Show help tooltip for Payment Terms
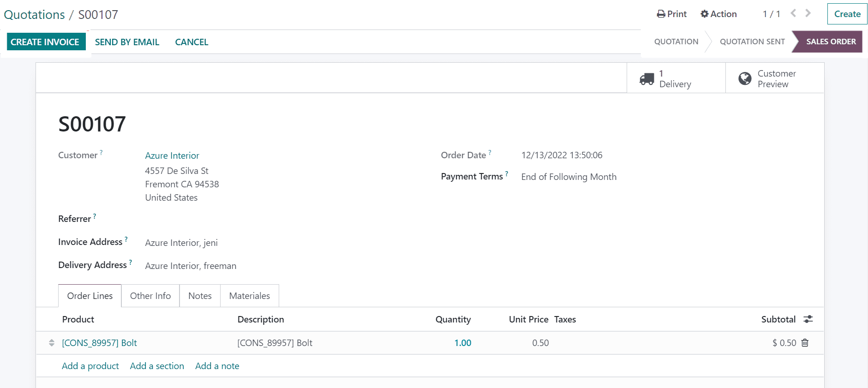Screen dimensions: 868x388 click(507, 173)
